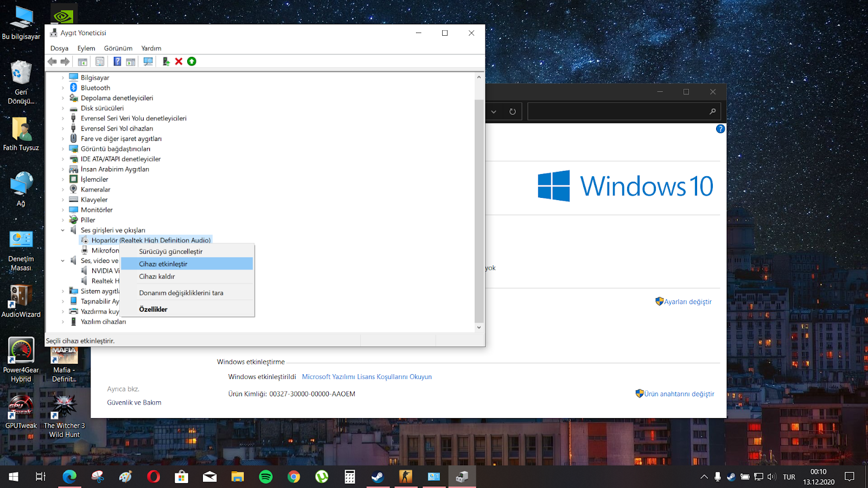Open Microsoft Yazılımı Lisans Koşullarını Okuyun link
Screen dimensions: 868x488
click(367, 377)
